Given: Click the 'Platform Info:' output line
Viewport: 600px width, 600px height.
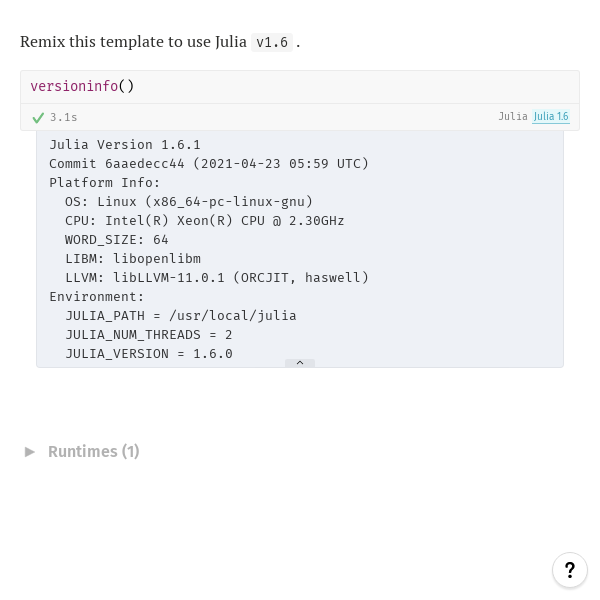Looking at the screenshot, I should click(105, 183).
